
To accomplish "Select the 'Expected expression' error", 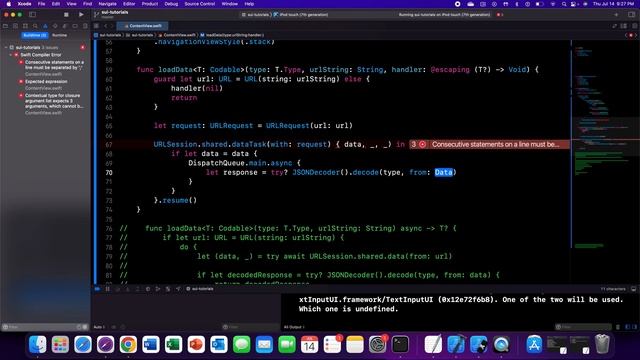I will 46,82.
